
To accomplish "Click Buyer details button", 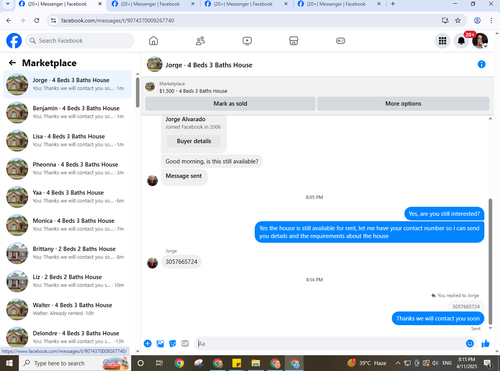I will pos(194,141).
